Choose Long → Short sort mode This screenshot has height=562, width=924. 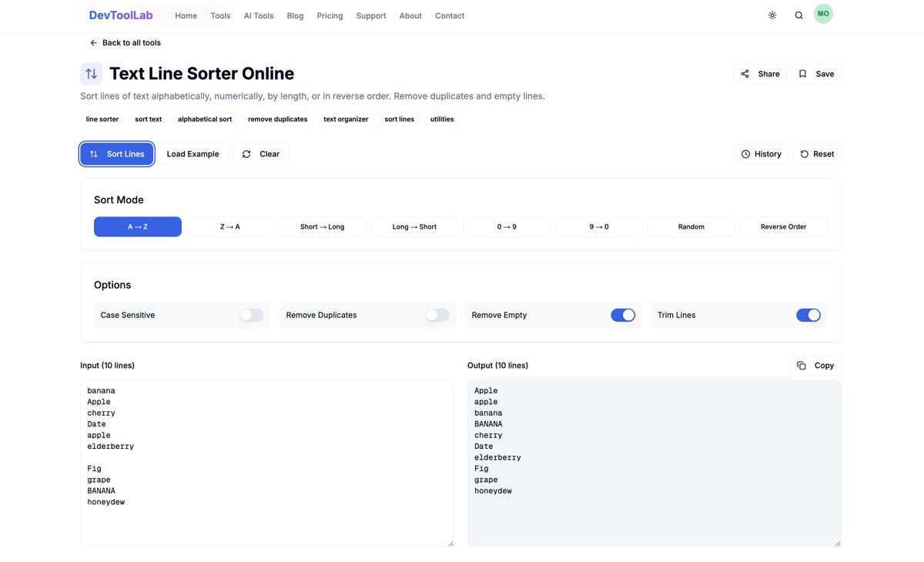pos(414,227)
